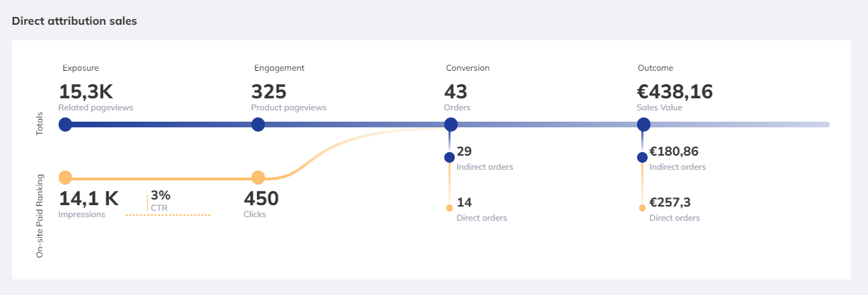Click the 450 clicks value
Viewport: 868px width, 295px height.
[261, 199]
